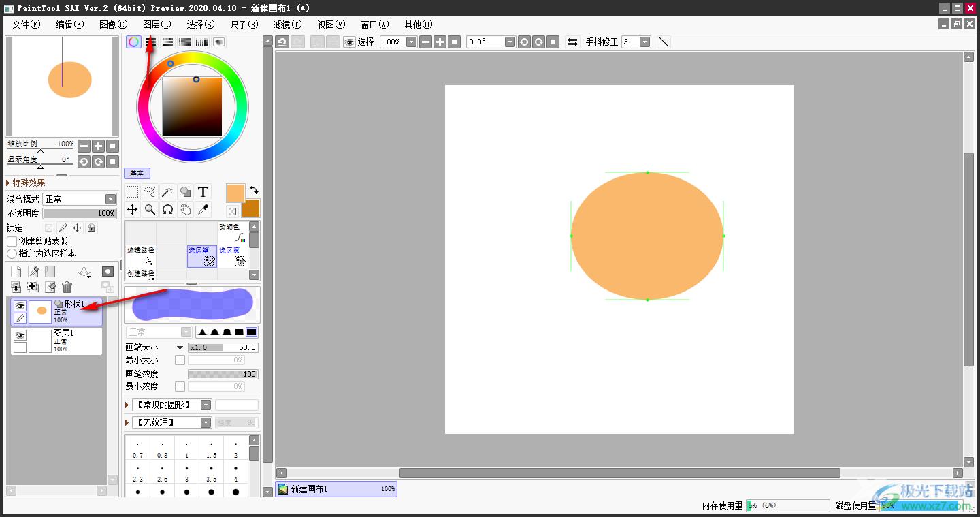Screen dimensions: 980x517
Task: Select the rectangular selection tool
Action: click(133, 192)
